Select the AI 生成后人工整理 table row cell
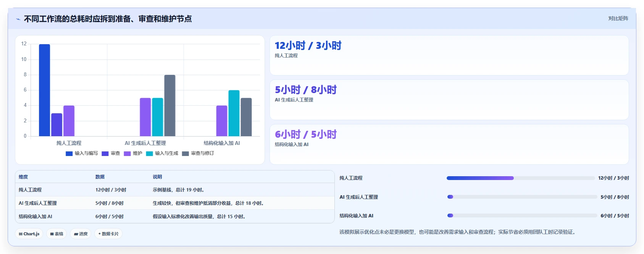 click(38, 203)
